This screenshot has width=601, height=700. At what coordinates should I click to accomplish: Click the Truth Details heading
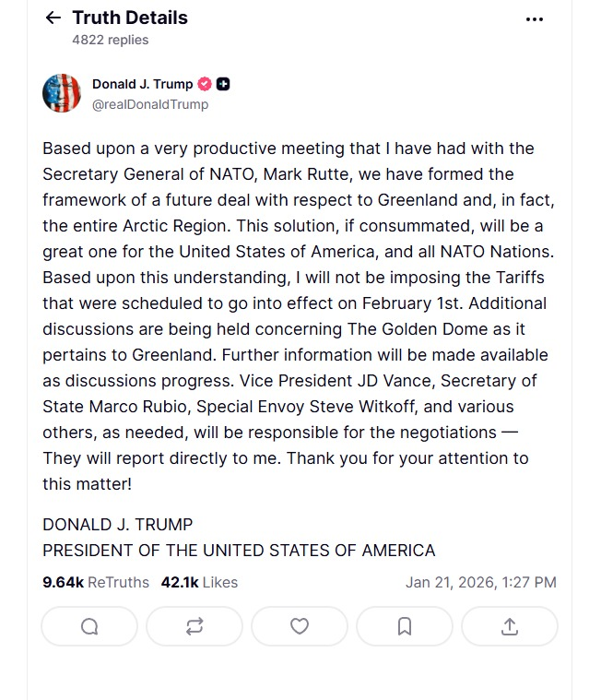point(130,18)
